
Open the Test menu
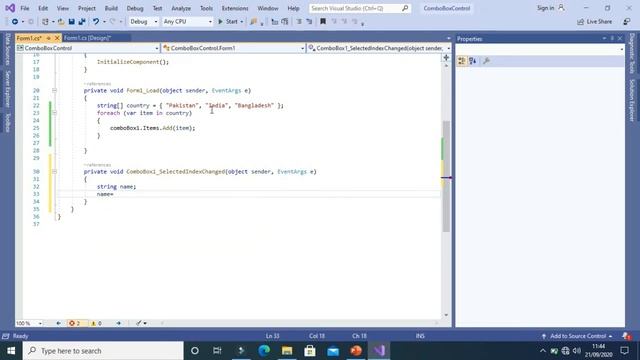coord(157,8)
